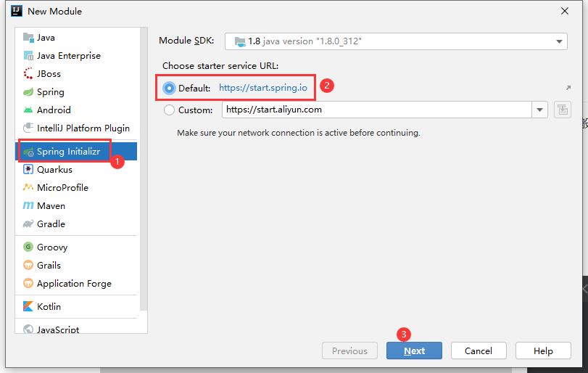
Task: Choose Android in the module type list
Action: tap(76, 110)
